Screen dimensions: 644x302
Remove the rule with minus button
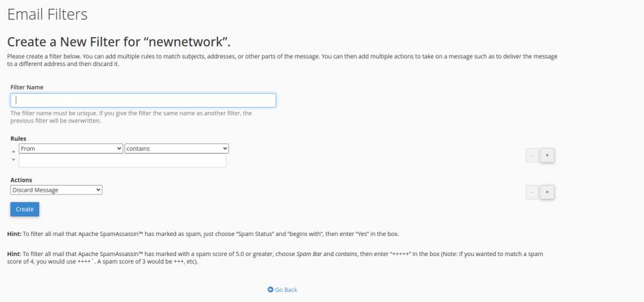pos(531,155)
